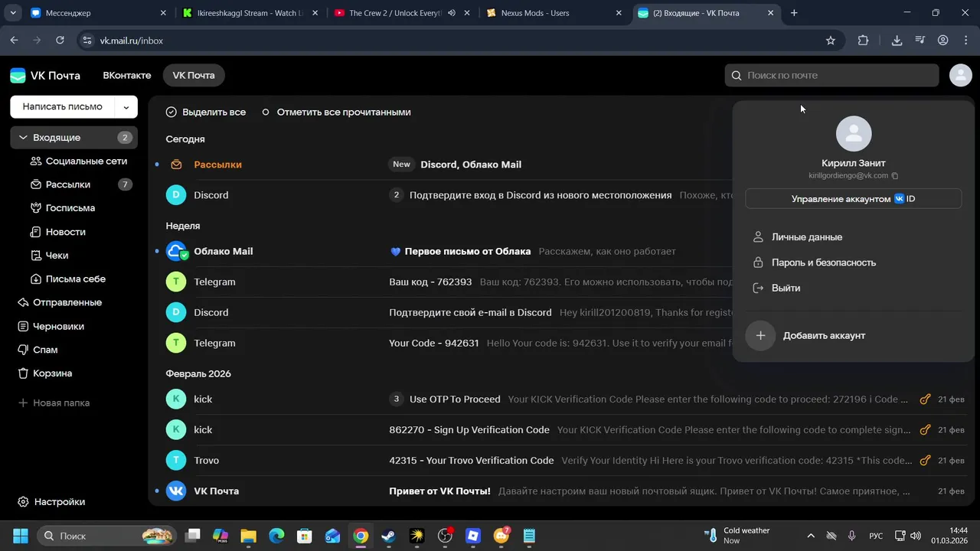Click the browser address bar

(x=459, y=41)
